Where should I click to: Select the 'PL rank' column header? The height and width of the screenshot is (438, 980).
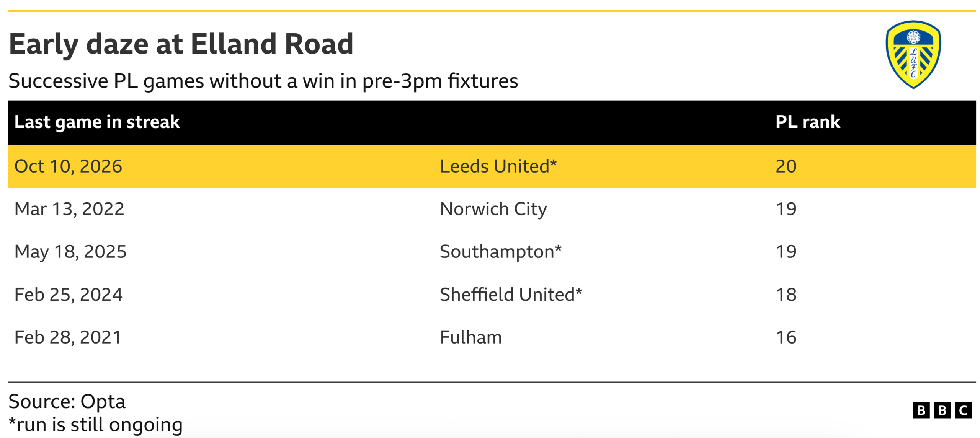pos(807,122)
